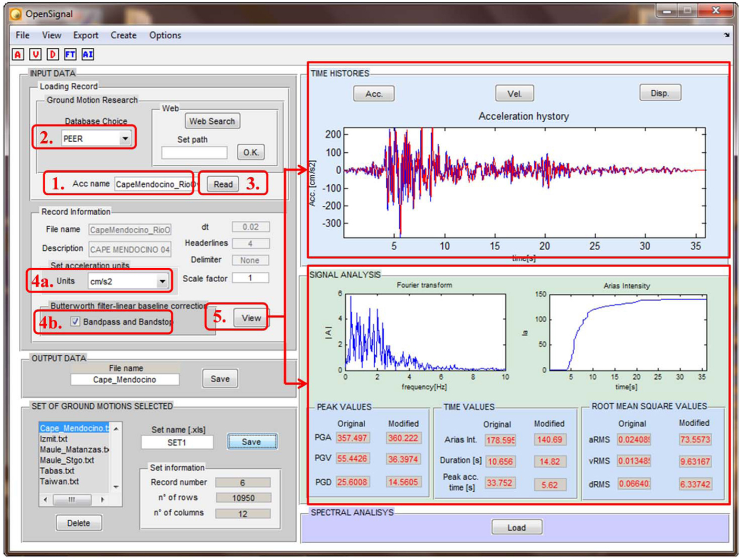
Task: Click the small arrow at the menu bar's right end
Action: click(x=727, y=35)
